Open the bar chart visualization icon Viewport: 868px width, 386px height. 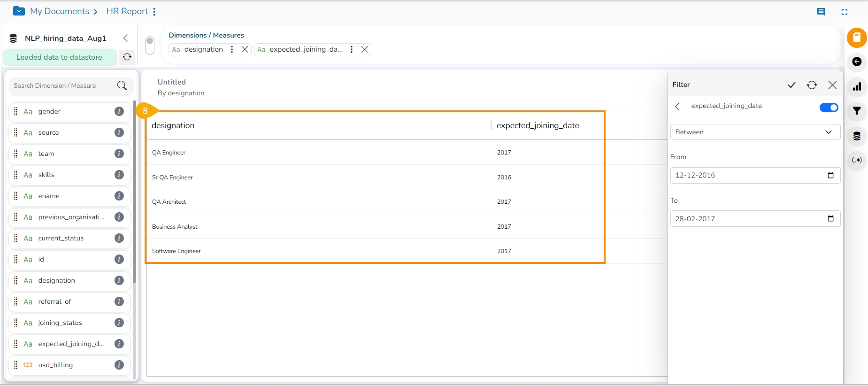857,87
